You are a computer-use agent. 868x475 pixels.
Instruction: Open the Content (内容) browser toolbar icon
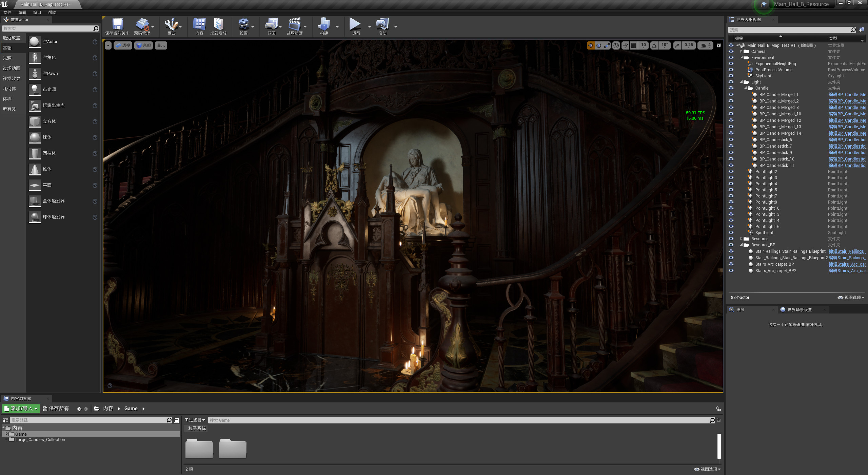[199, 26]
